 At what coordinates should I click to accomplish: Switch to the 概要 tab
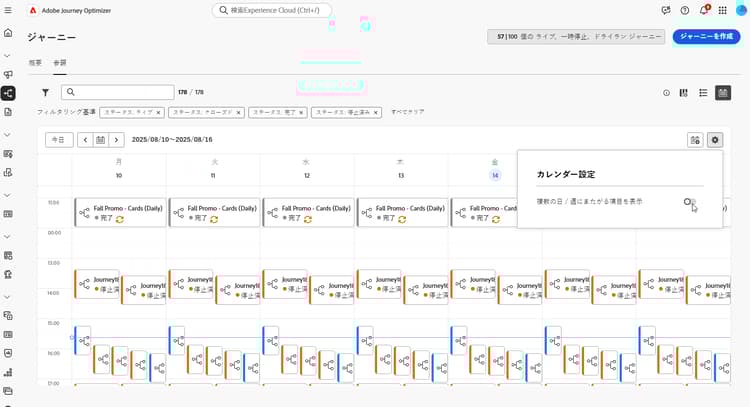35,63
